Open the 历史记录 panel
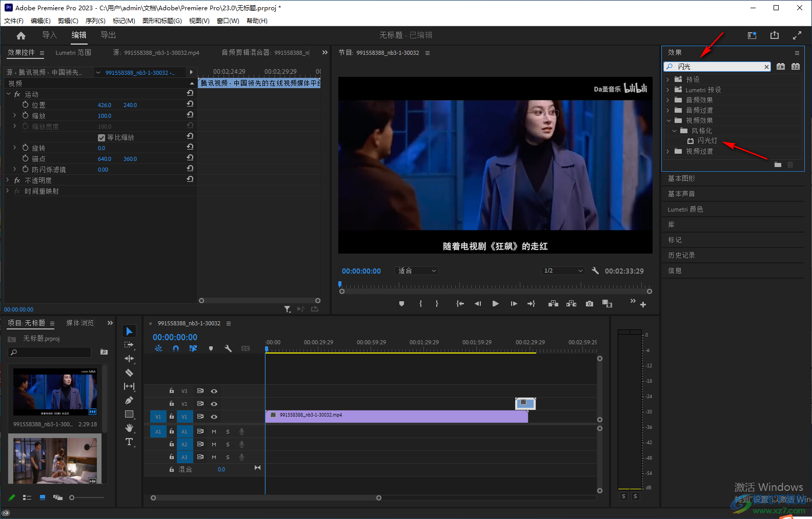The image size is (812, 519). pos(682,255)
